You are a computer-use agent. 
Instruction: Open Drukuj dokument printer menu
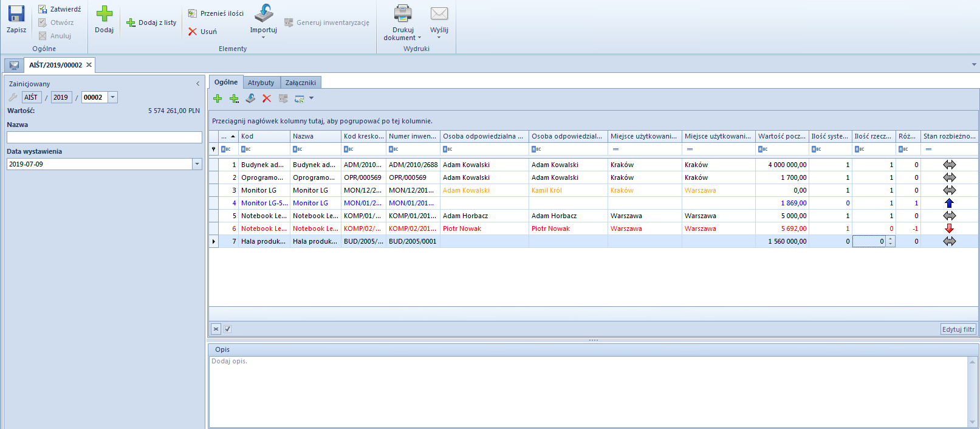pyautogui.click(x=402, y=22)
